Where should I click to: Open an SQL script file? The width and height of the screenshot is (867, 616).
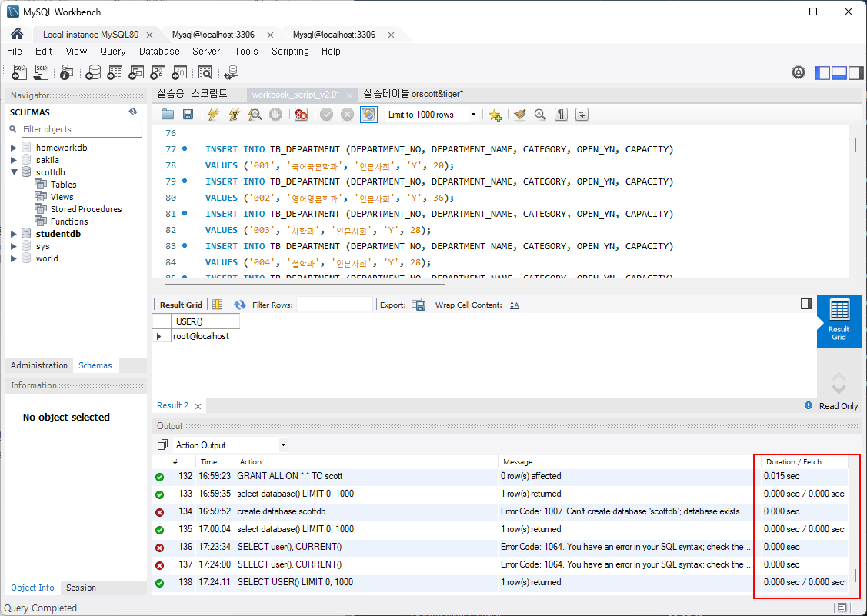[42, 72]
